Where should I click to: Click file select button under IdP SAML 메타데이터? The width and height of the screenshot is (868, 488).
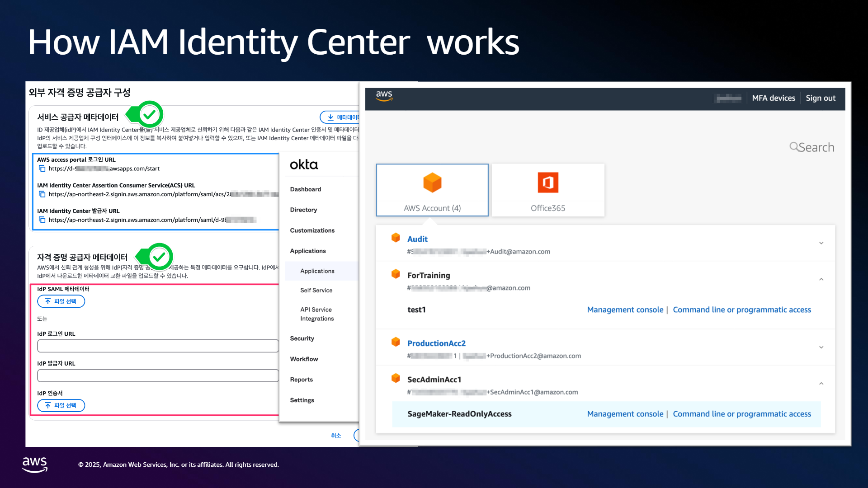(61, 301)
